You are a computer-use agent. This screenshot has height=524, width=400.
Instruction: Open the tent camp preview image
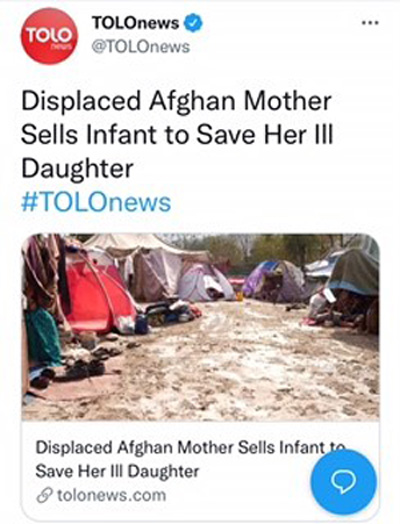[201, 326]
